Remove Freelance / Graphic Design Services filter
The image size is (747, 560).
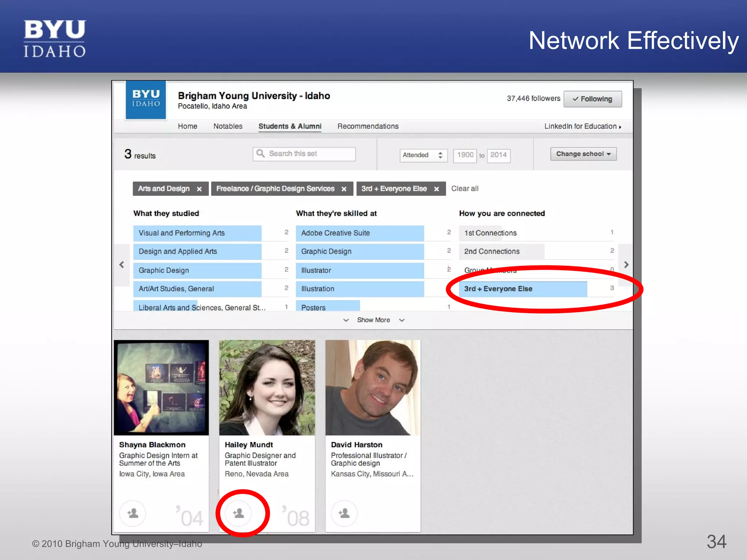pyautogui.click(x=344, y=189)
